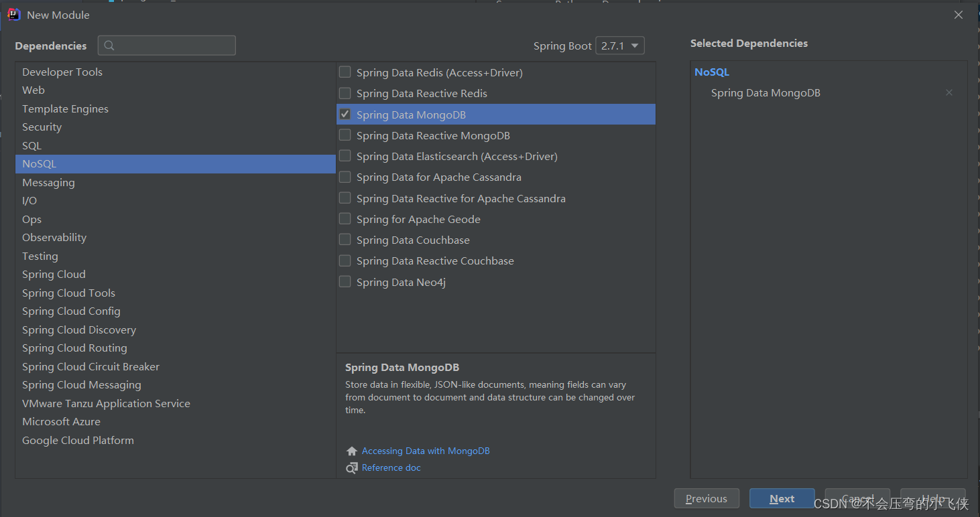The width and height of the screenshot is (980, 517).
Task: Check Spring Data Redis (Access+Driver)
Action: [x=345, y=72]
